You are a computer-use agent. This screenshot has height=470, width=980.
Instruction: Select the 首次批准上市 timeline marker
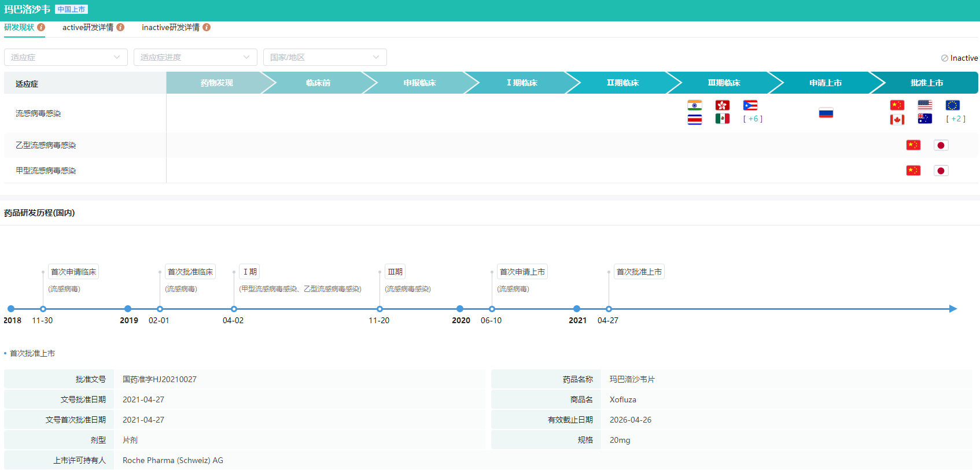(609, 309)
